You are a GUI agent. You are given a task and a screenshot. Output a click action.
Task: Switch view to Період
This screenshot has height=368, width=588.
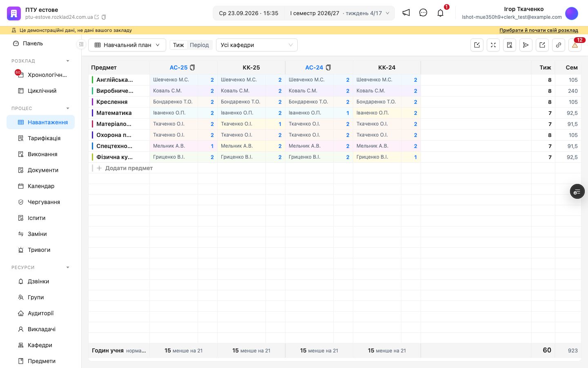(x=199, y=45)
